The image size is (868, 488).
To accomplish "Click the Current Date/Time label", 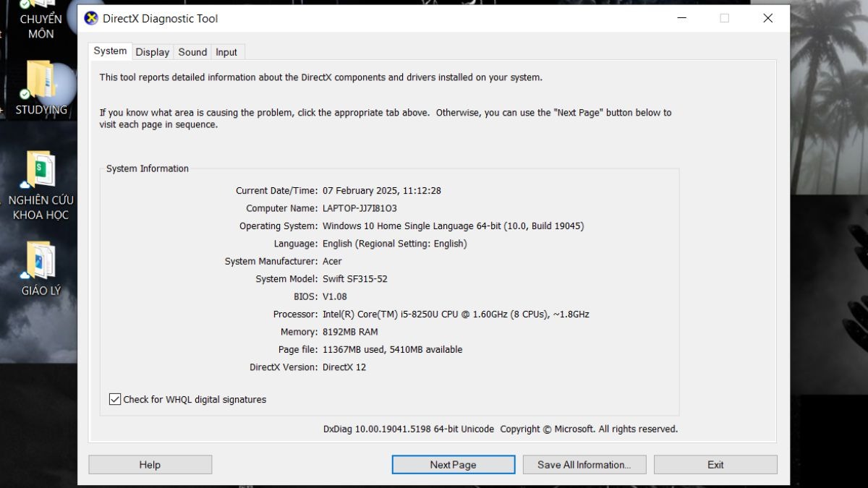I will coord(276,191).
